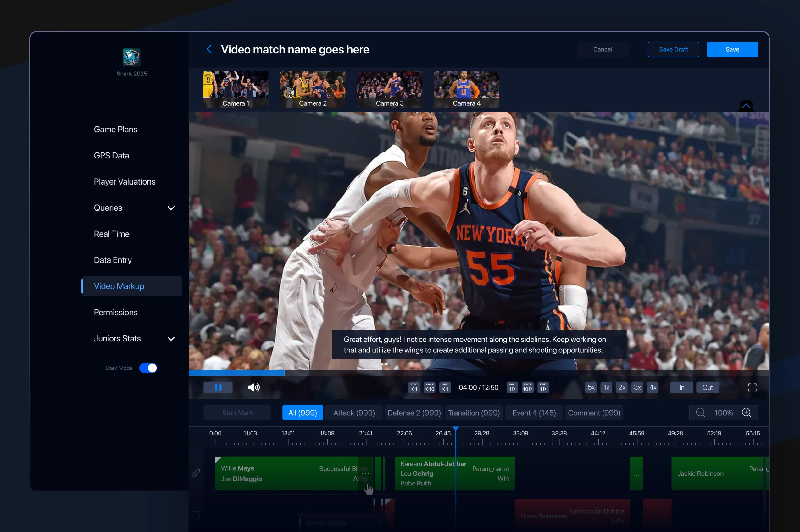Switch to the Camera 3 thumbnail
The height and width of the screenshot is (532, 800).
click(x=390, y=89)
